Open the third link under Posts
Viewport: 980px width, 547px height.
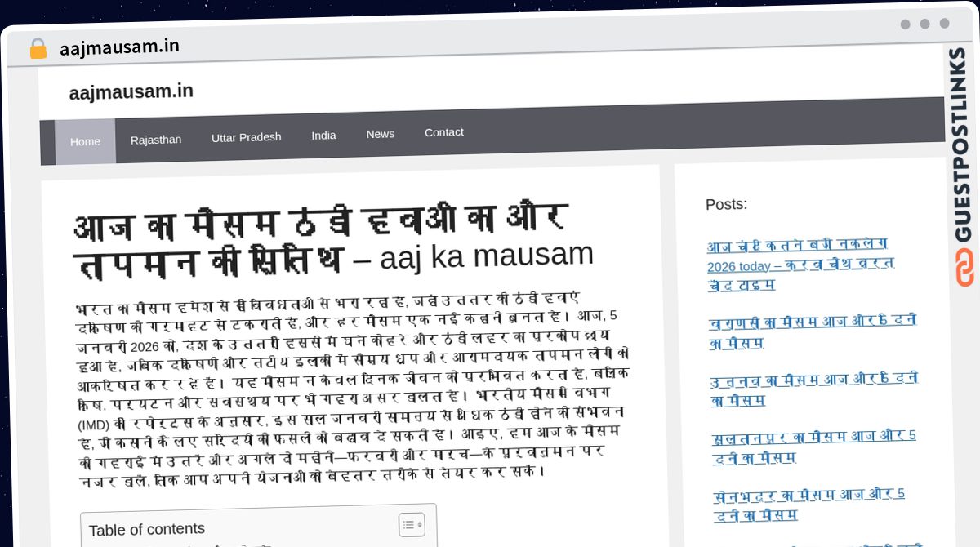click(814, 389)
